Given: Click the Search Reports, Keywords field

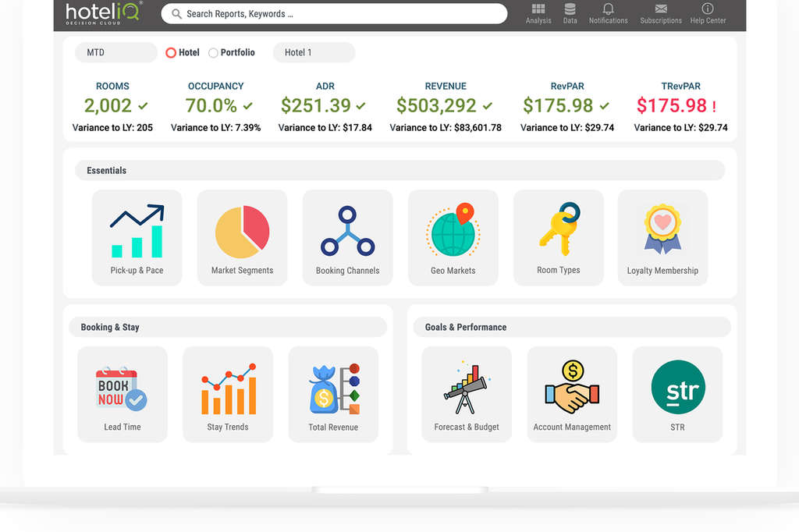Looking at the screenshot, I should point(334,14).
